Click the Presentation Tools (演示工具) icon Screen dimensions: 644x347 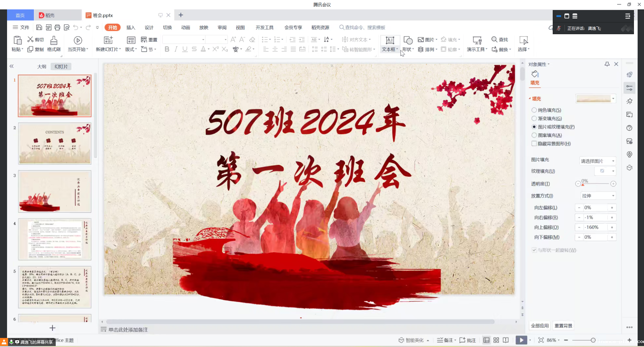tap(477, 41)
